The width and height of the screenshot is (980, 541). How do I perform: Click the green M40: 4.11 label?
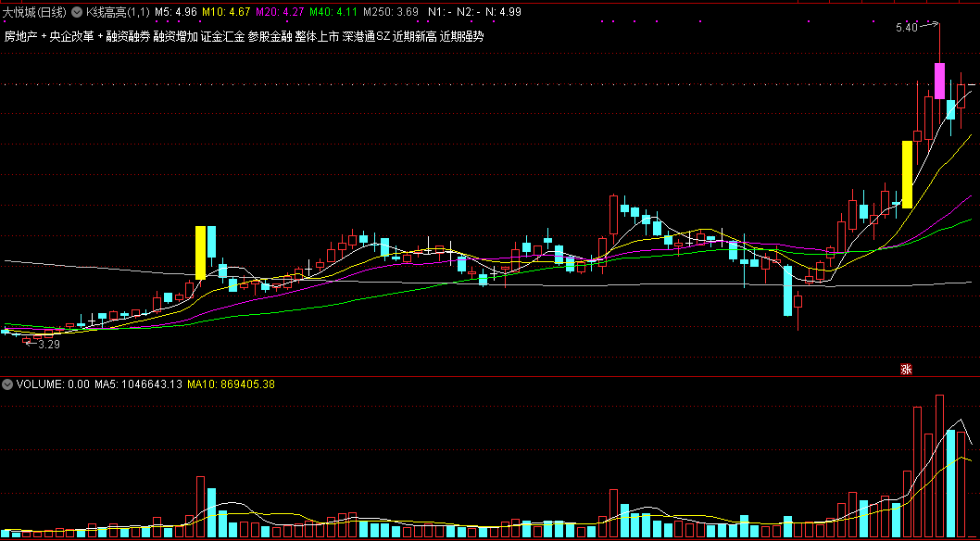pyautogui.click(x=333, y=12)
